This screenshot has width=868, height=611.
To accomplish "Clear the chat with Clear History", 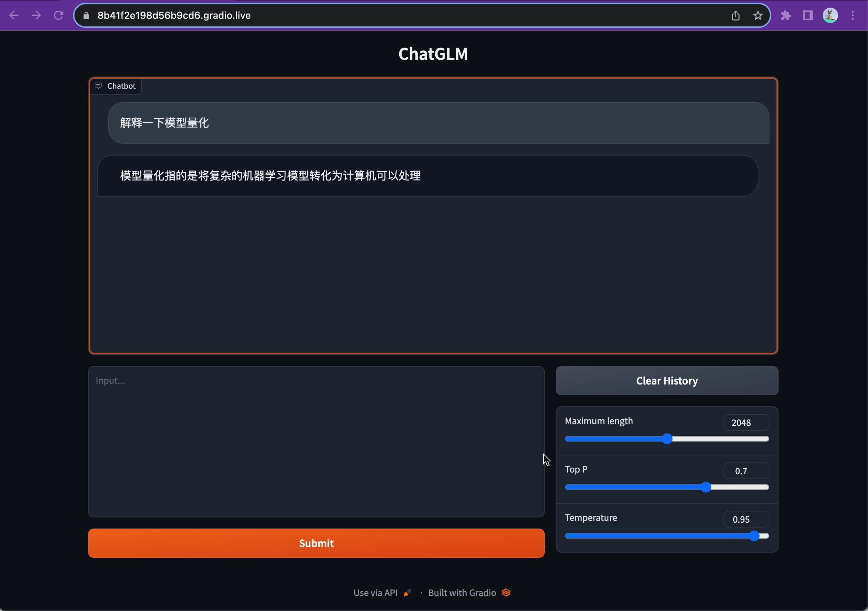I will click(667, 381).
